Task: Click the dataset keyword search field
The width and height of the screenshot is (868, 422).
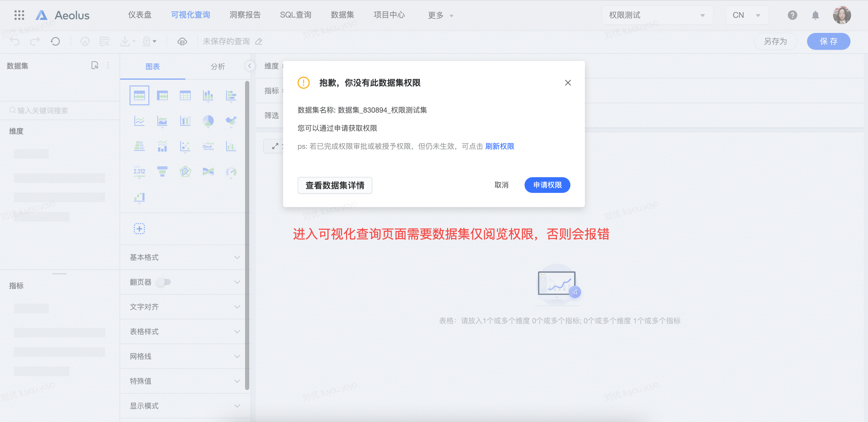Action: (x=61, y=110)
